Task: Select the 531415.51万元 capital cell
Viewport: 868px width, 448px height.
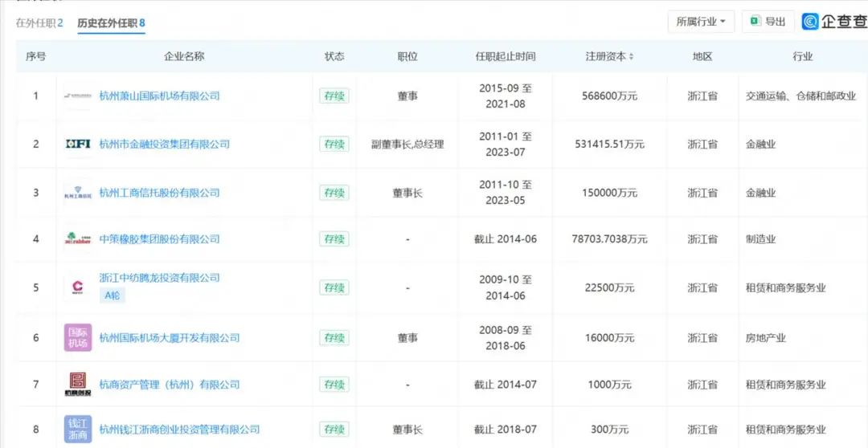Action: tap(609, 145)
